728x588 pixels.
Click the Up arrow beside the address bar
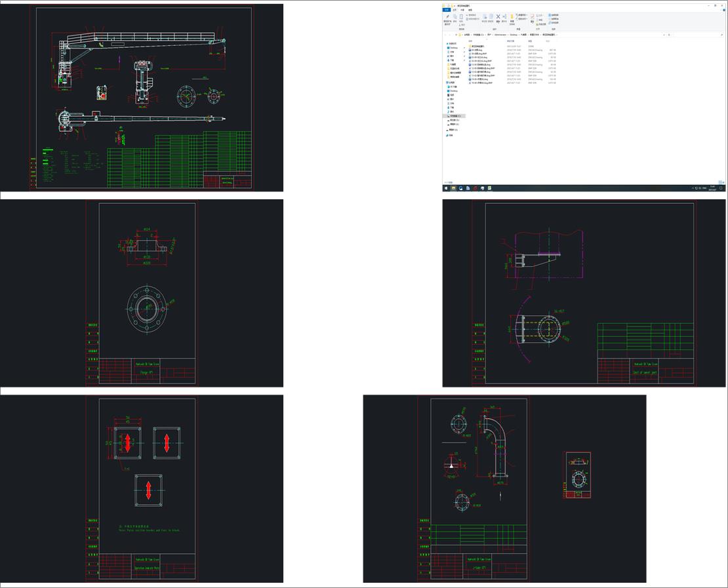[x=456, y=35]
